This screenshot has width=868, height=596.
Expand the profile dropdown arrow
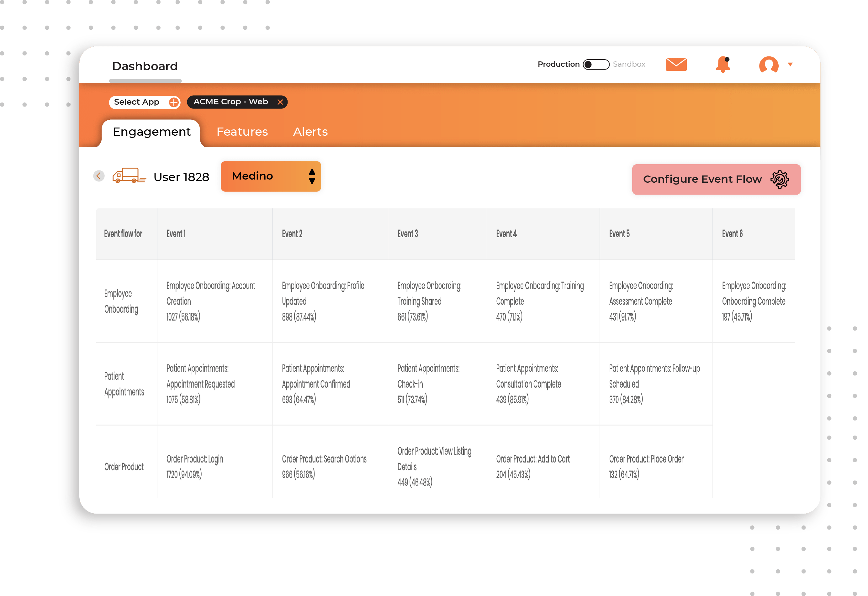click(x=790, y=64)
